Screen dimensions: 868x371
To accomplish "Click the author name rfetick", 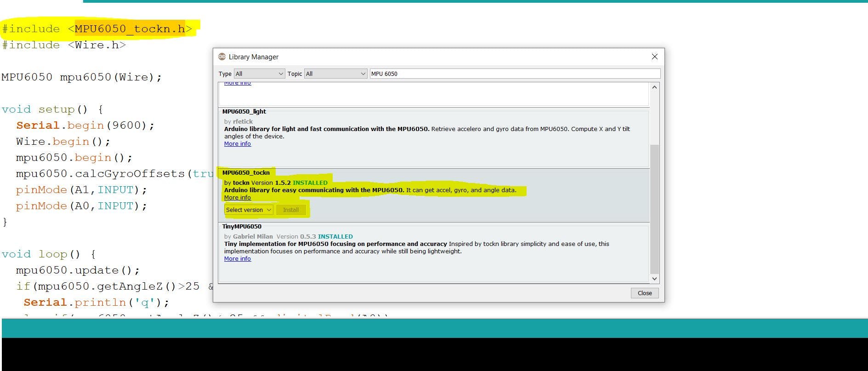I will pos(243,121).
